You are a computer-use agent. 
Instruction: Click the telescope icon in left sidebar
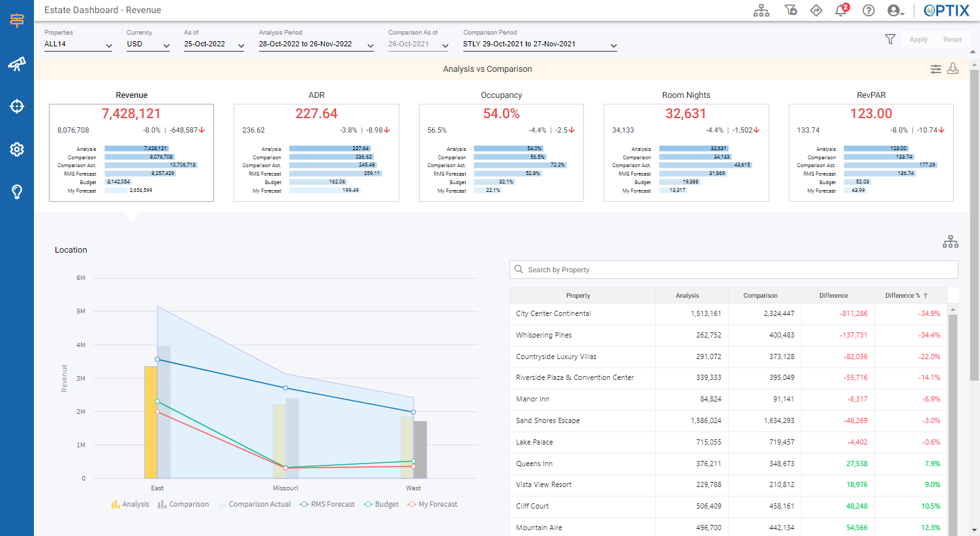click(17, 64)
